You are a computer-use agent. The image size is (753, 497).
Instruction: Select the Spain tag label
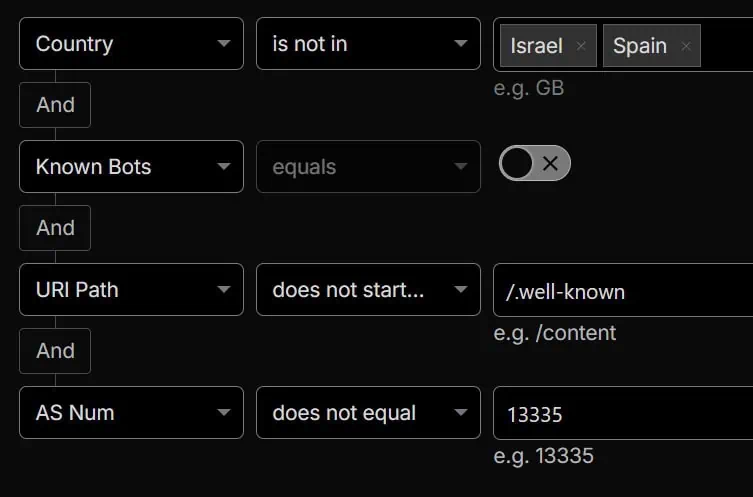(640, 46)
